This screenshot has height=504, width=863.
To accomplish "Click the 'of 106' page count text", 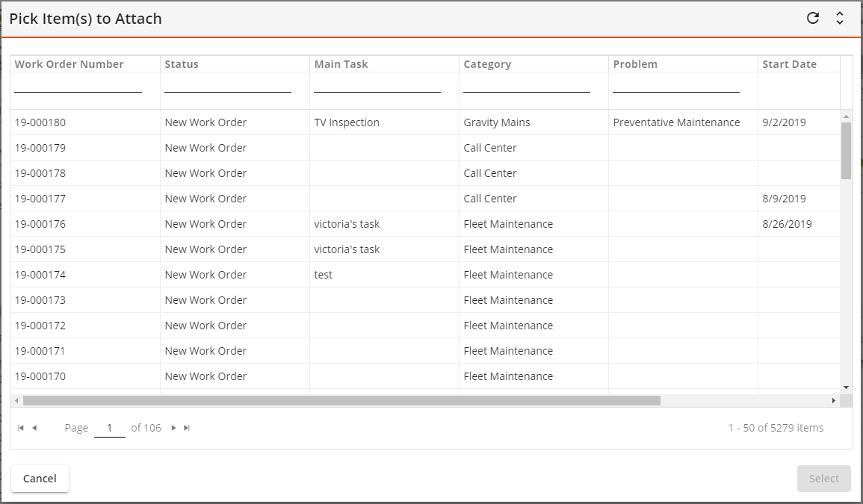I will (x=146, y=428).
